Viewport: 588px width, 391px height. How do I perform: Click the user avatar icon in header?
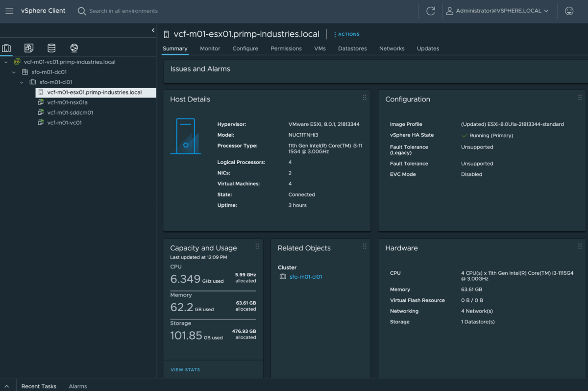coord(450,11)
